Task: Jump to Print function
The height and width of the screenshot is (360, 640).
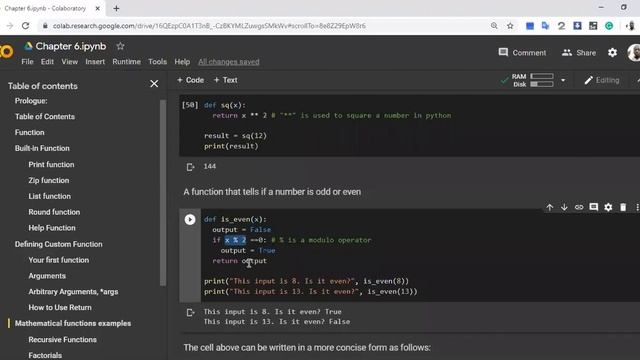Action: tap(51, 164)
